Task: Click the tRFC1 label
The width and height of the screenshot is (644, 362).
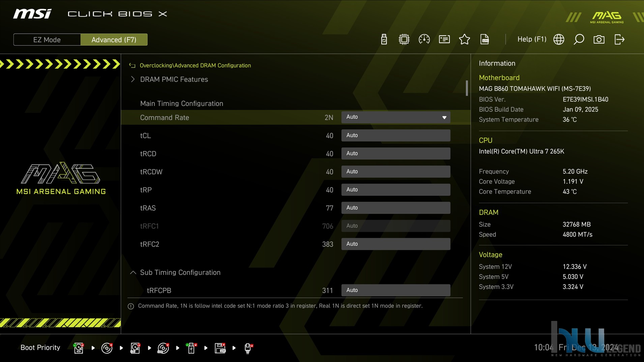Action: point(149,226)
